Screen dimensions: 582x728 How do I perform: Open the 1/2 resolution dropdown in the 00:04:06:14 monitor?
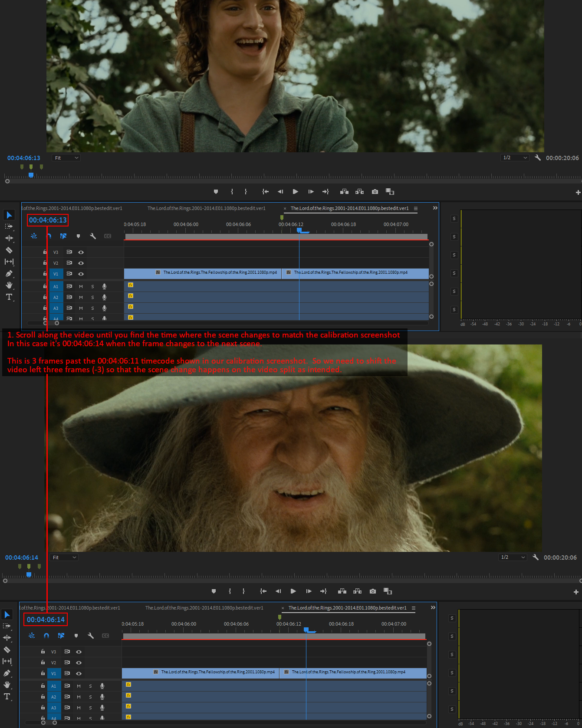[513, 557]
